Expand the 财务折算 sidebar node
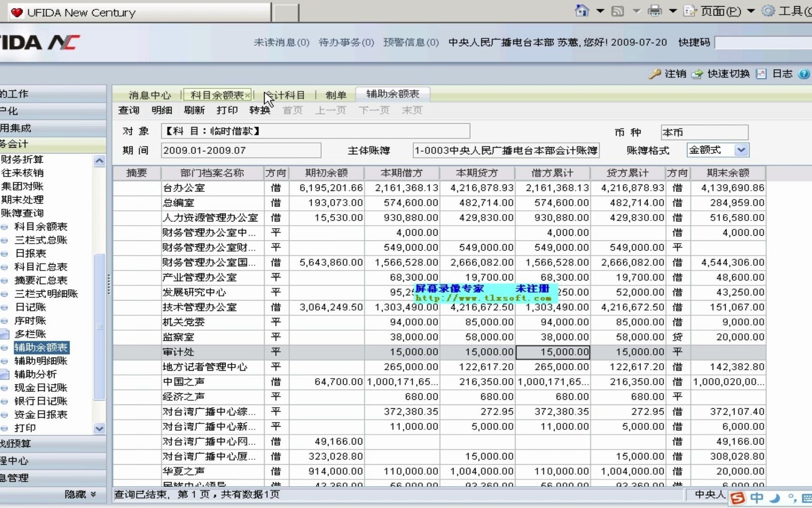The image size is (812, 508). [22, 159]
